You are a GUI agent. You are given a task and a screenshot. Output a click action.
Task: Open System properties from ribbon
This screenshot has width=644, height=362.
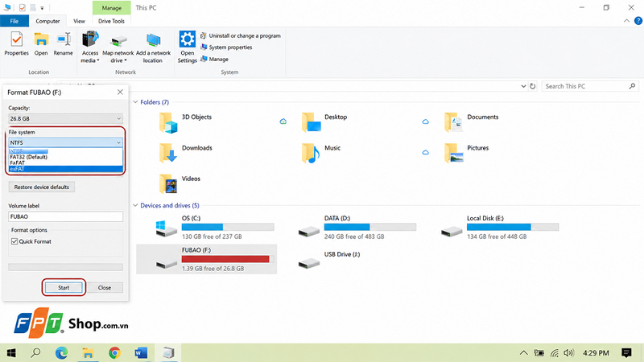click(226, 47)
